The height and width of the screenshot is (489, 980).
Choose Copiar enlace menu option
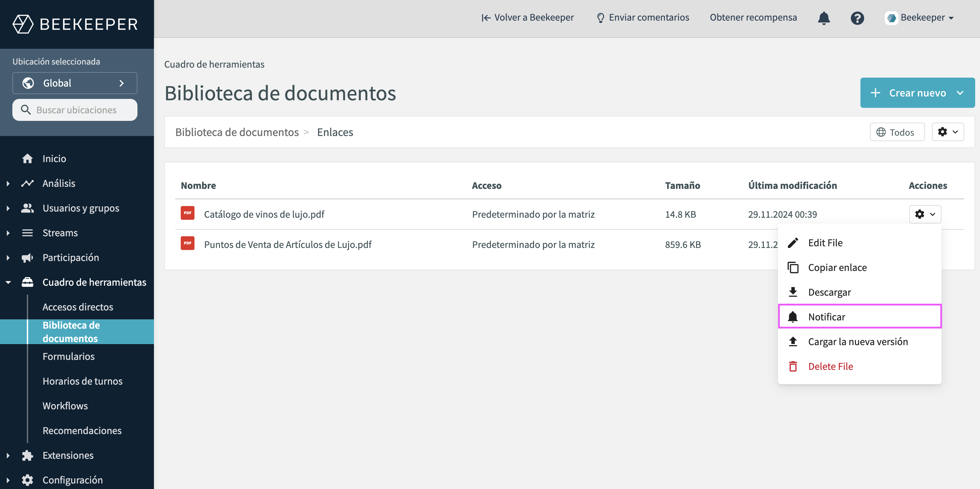pos(859,267)
